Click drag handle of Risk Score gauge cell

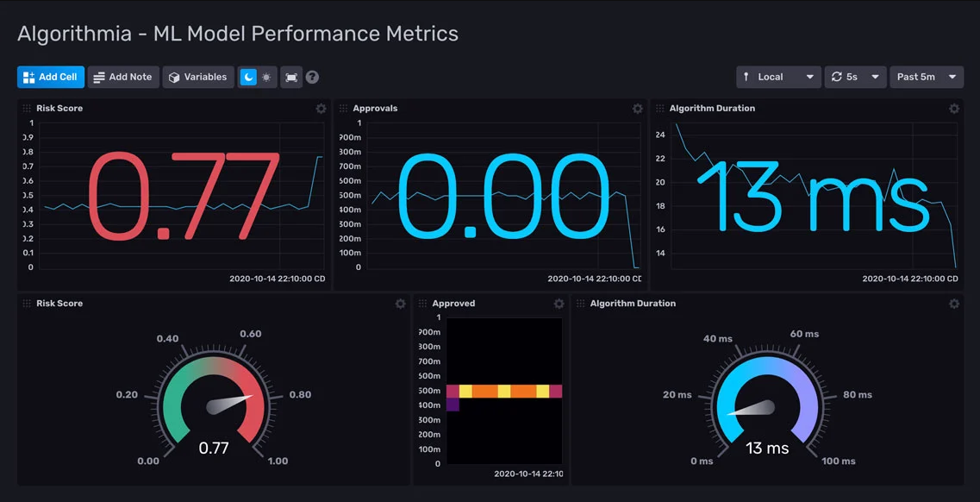[x=27, y=304]
